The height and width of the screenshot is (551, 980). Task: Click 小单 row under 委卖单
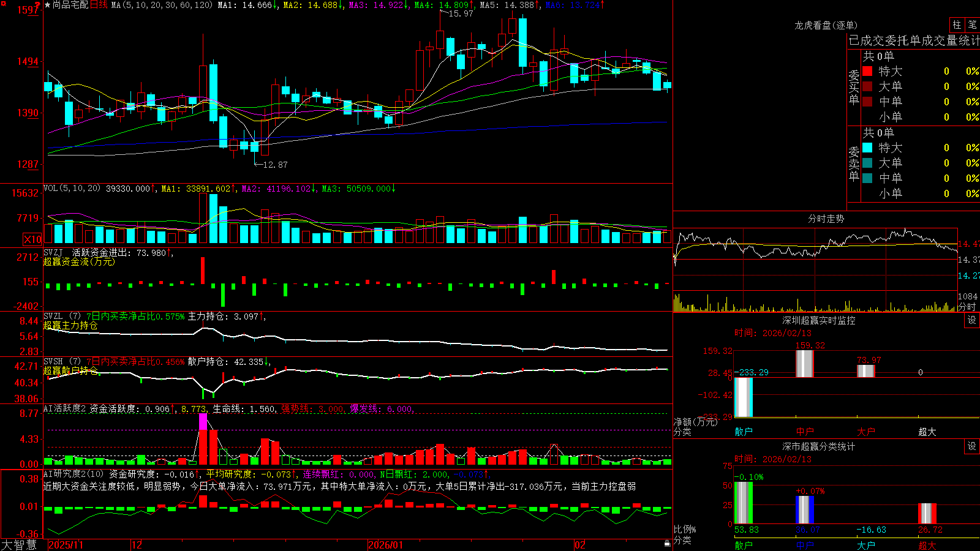921,193
